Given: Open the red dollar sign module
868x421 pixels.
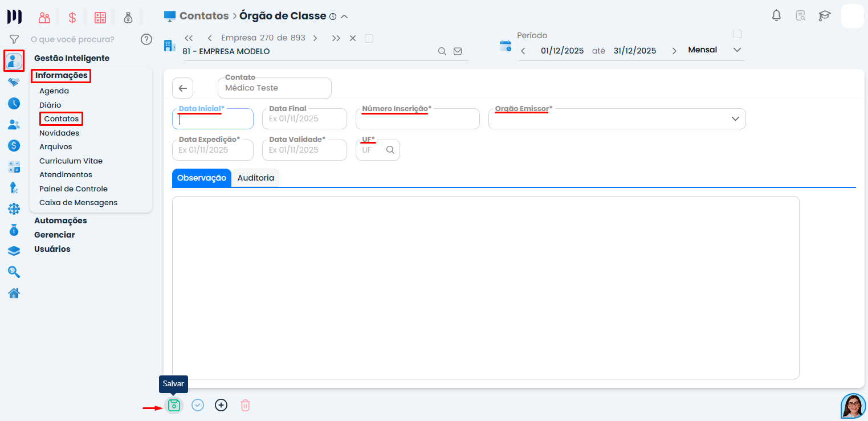Looking at the screenshot, I should [72, 17].
